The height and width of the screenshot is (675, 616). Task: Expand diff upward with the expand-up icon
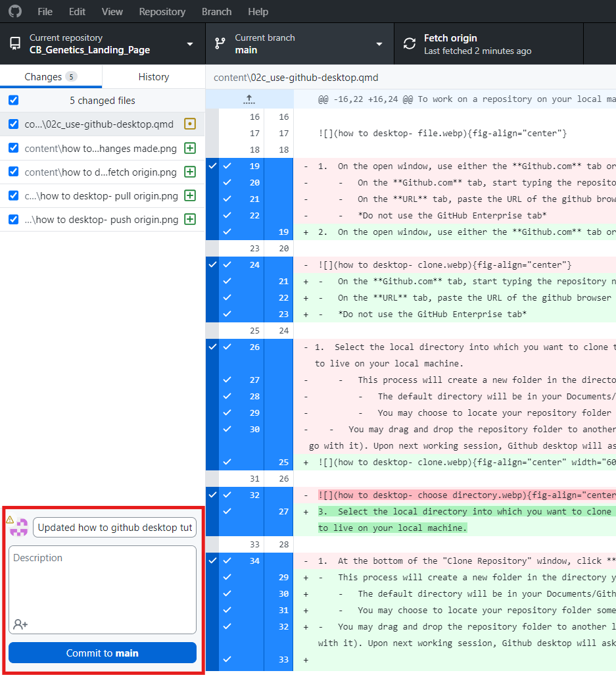tap(249, 99)
